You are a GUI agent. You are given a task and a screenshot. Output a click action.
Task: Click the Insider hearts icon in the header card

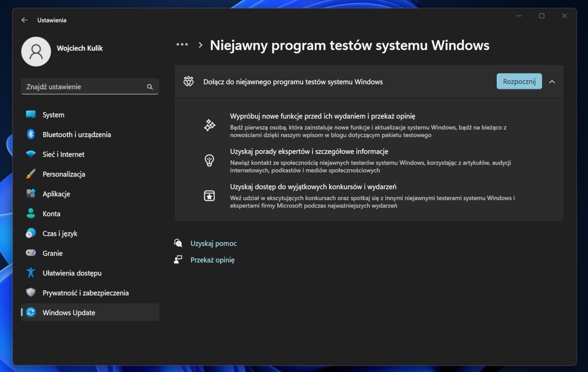[x=189, y=82]
